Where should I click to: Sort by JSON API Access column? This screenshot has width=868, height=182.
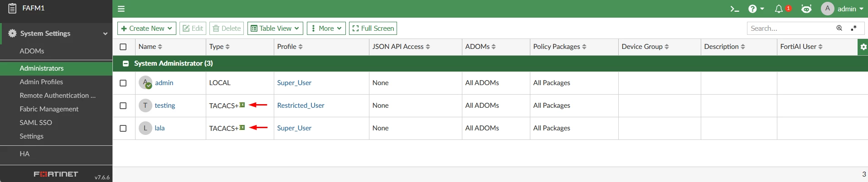[x=428, y=47]
